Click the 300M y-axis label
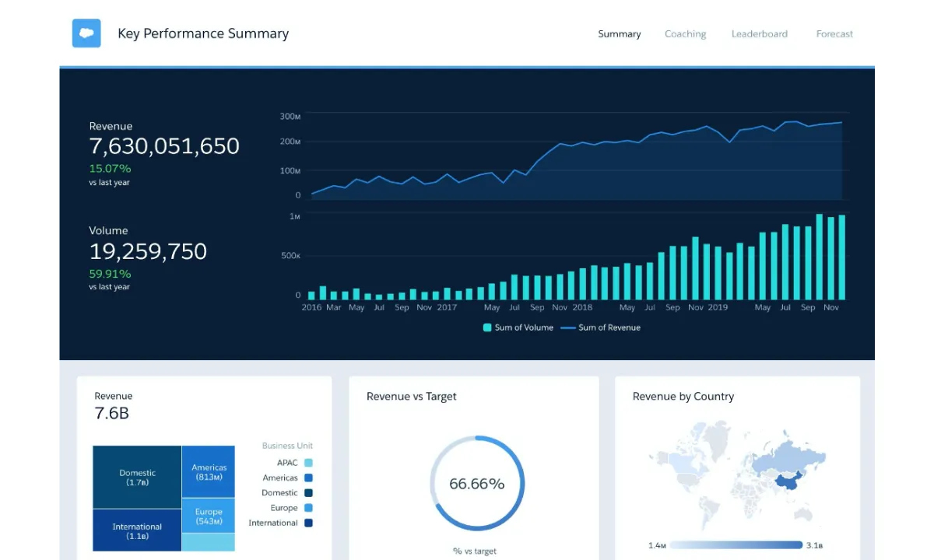The image size is (934, 560). click(x=290, y=117)
